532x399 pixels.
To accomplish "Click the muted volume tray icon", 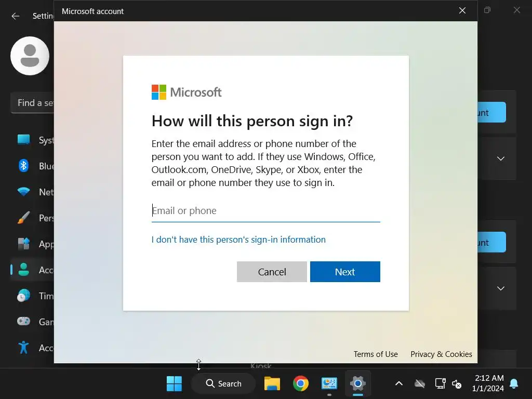I will 457,384.
